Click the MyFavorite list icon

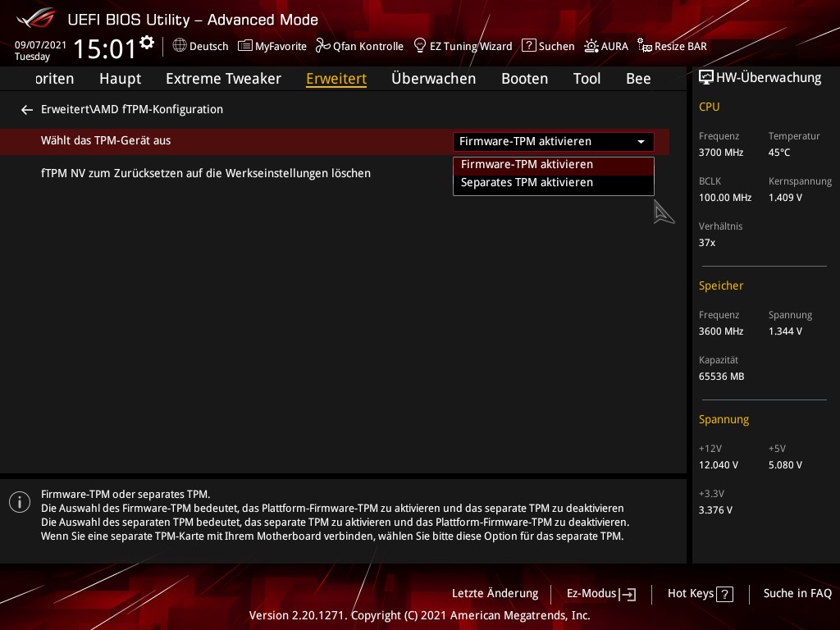tap(244, 46)
